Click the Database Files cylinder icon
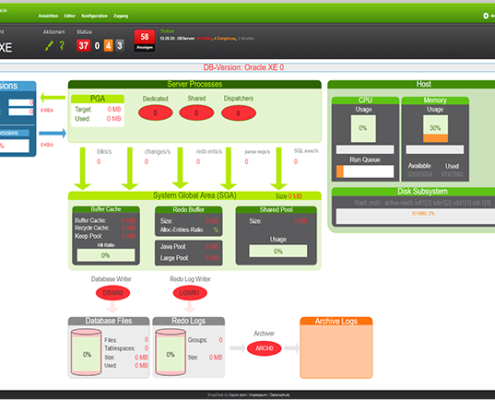 (x=86, y=352)
